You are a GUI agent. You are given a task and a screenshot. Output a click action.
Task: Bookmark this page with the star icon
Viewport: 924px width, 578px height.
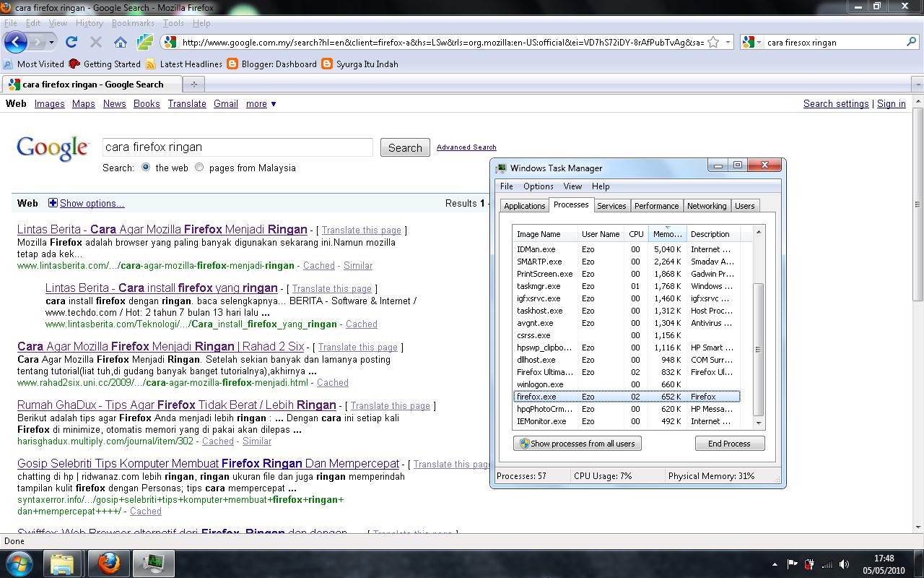pos(712,42)
